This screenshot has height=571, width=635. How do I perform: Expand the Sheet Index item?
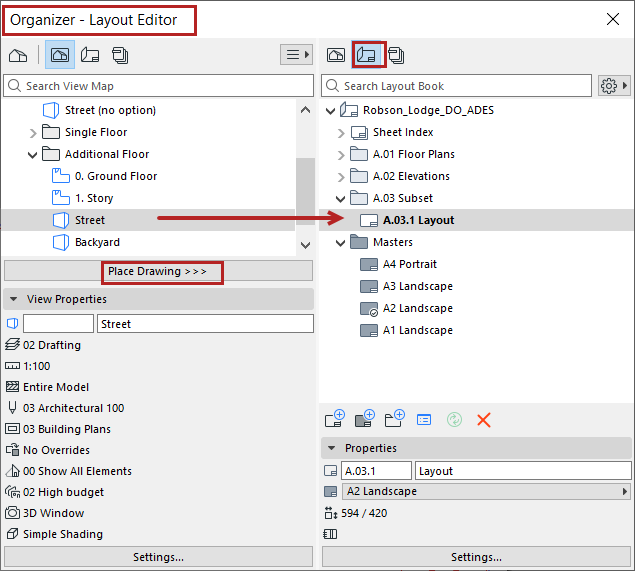pyautogui.click(x=341, y=133)
